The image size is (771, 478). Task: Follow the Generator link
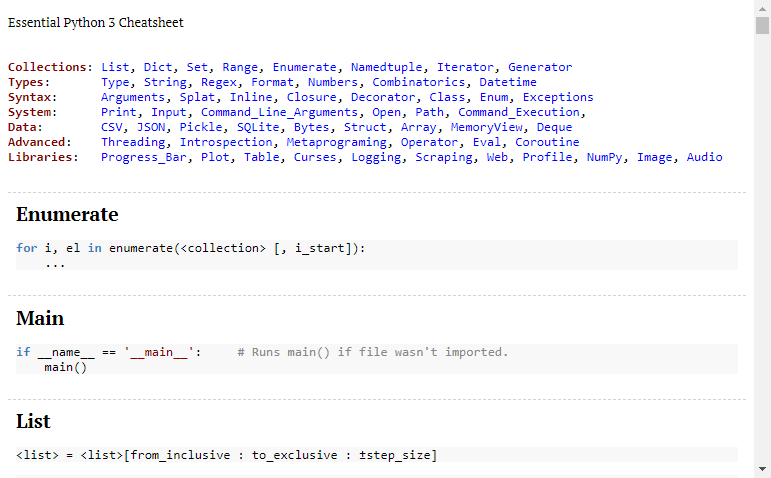point(540,67)
